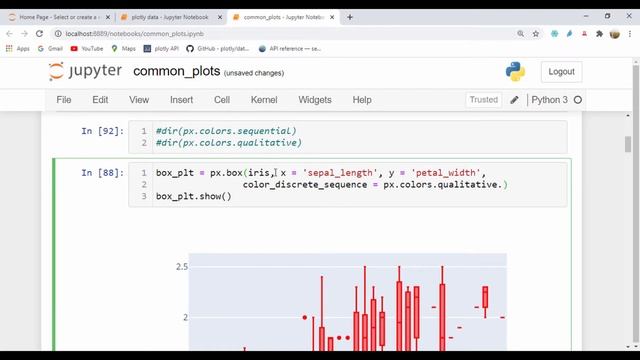Open the Edit menu
640x360 pixels.
[x=100, y=100]
